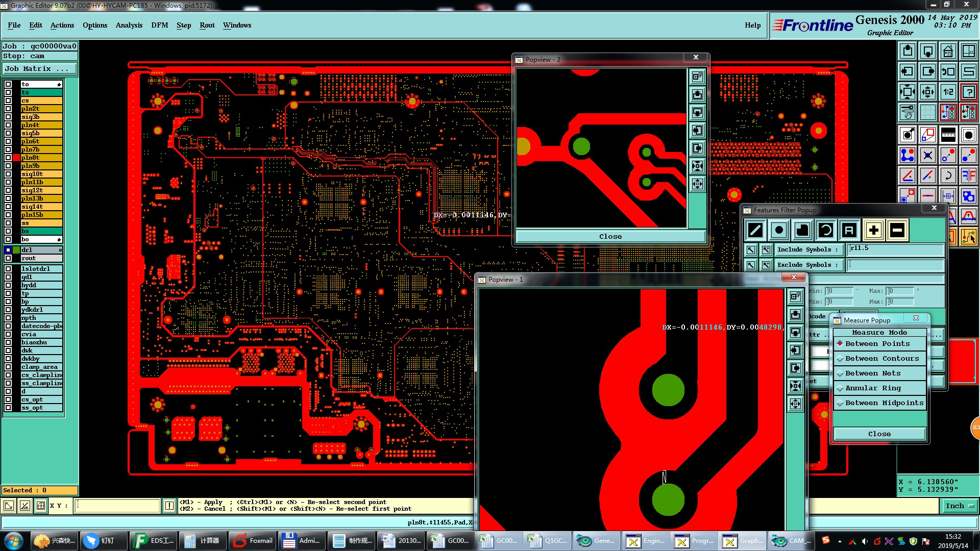Toggle checkbox for layer sig3b
This screenshot has height=551, width=980.
[8, 117]
